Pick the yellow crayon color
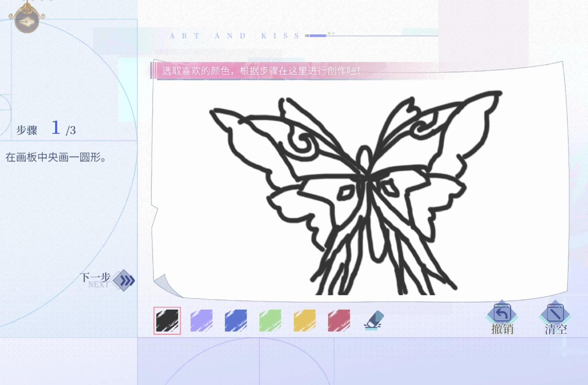Screen dimensions: 588x385 click(x=304, y=320)
